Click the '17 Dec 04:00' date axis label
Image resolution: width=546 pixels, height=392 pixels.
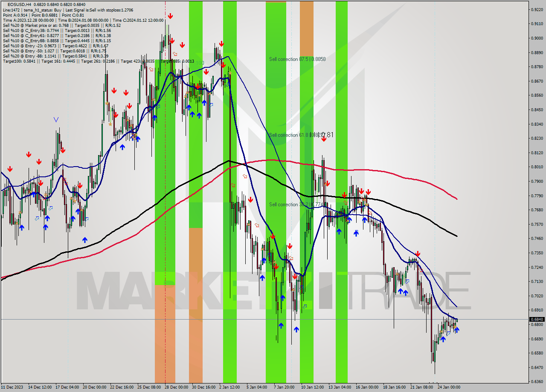[67, 387]
